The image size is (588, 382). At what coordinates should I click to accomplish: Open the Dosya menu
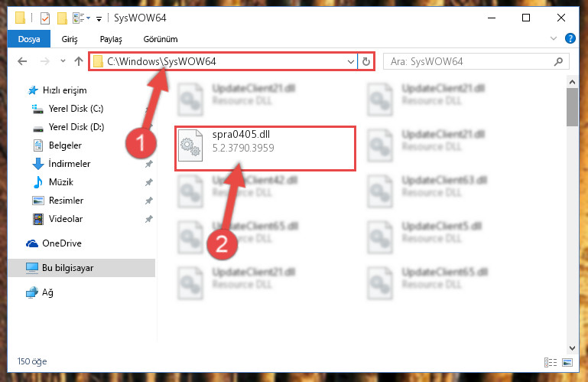29,39
